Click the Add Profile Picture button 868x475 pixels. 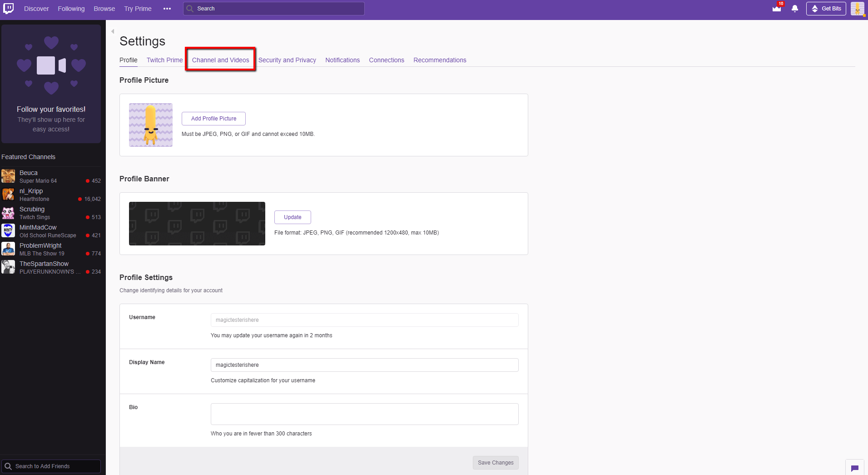coord(213,118)
